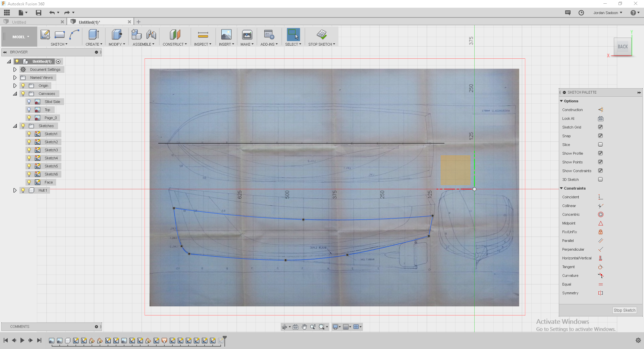Click the Symmetry constraint icon
Screen dimensions: 644x349
(x=600, y=293)
